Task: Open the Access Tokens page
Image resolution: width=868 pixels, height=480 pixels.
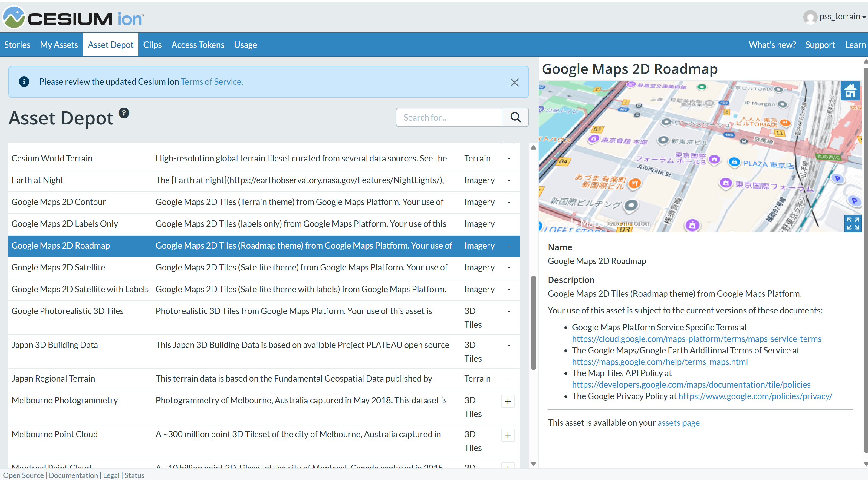Action: [x=197, y=44]
